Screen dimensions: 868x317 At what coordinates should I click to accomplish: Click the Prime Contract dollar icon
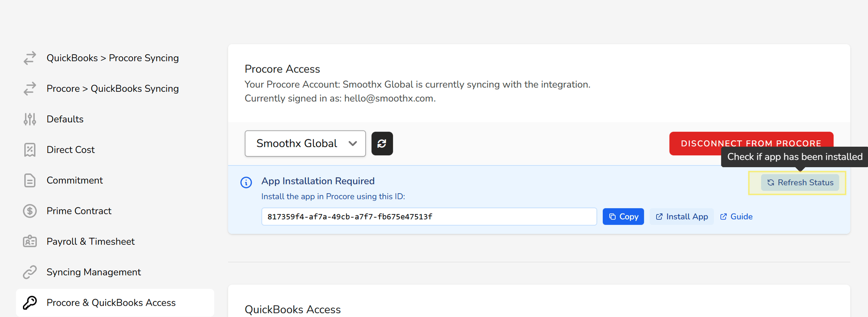click(x=30, y=211)
